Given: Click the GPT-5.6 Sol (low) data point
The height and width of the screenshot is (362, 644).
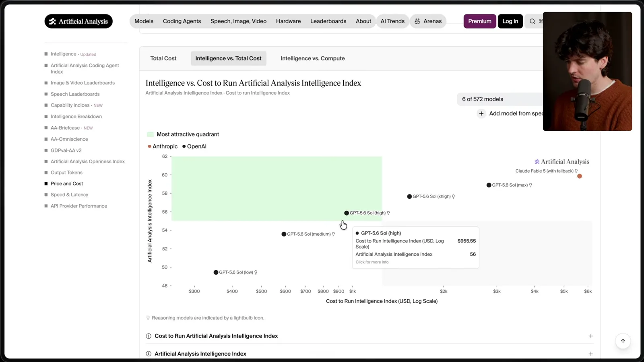Looking at the screenshot, I should click(216, 272).
